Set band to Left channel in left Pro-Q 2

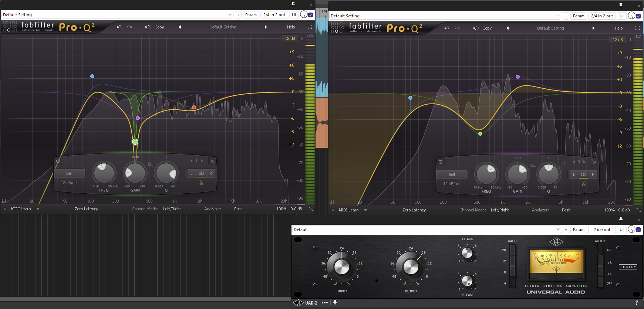click(x=191, y=173)
